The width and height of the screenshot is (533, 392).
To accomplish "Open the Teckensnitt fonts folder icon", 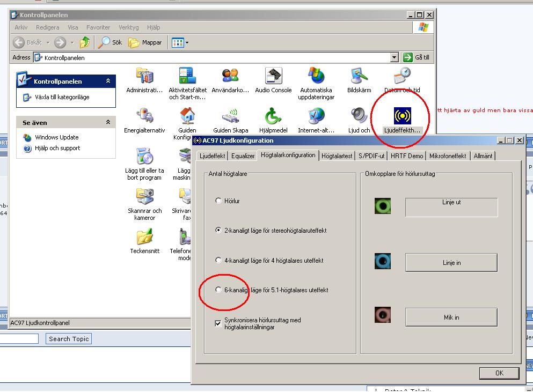I will point(145,237).
